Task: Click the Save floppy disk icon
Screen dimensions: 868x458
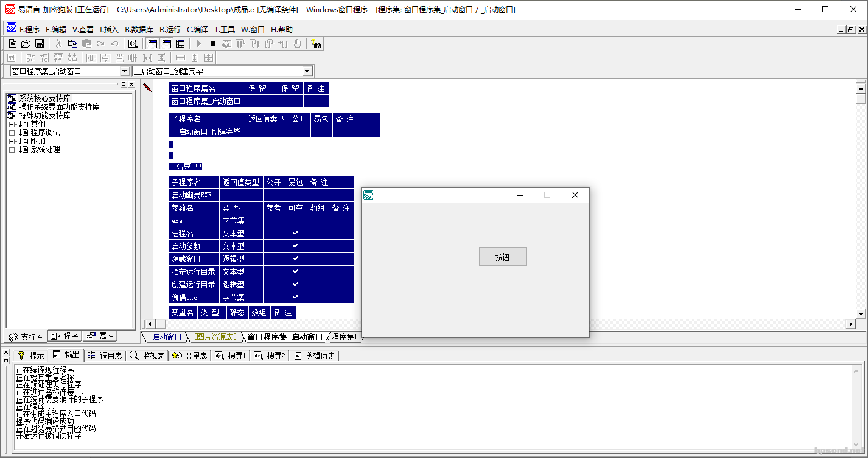Action: 40,43
